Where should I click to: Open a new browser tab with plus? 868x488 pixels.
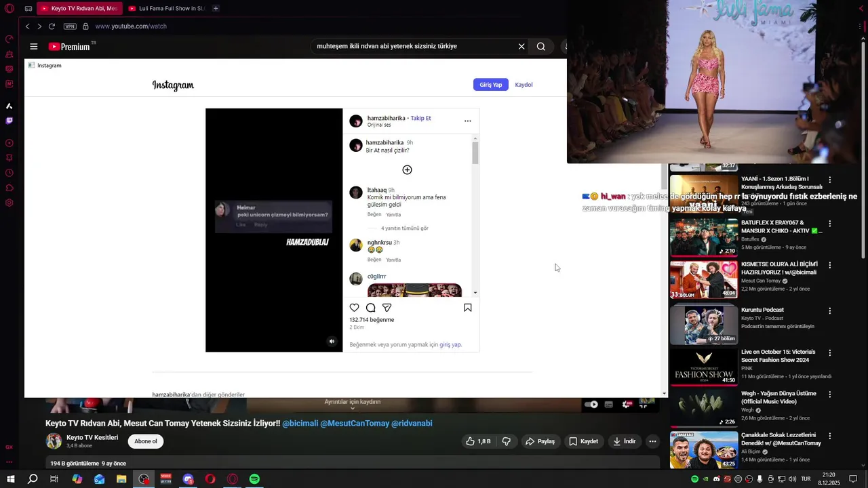click(x=216, y=9)
